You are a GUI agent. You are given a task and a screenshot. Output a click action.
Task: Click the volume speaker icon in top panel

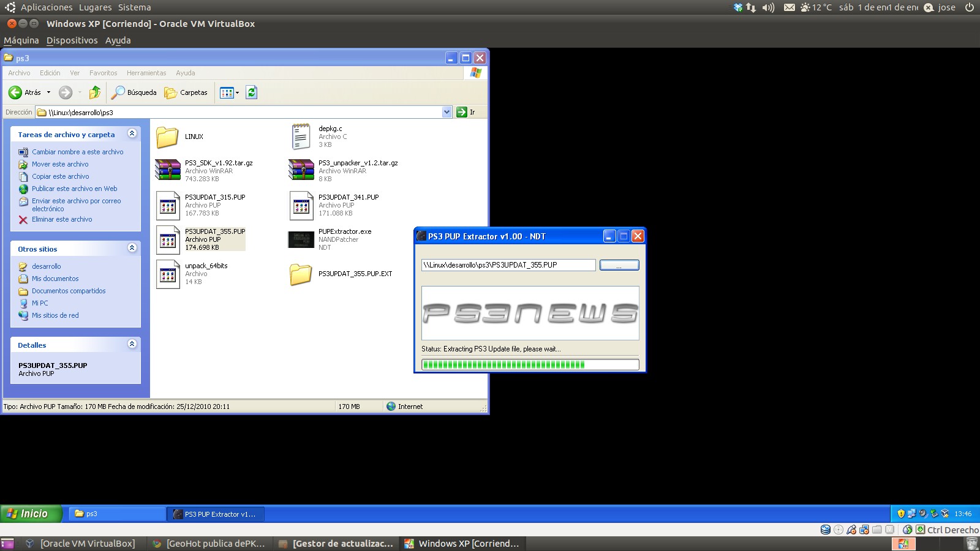[x=768, y=7]
